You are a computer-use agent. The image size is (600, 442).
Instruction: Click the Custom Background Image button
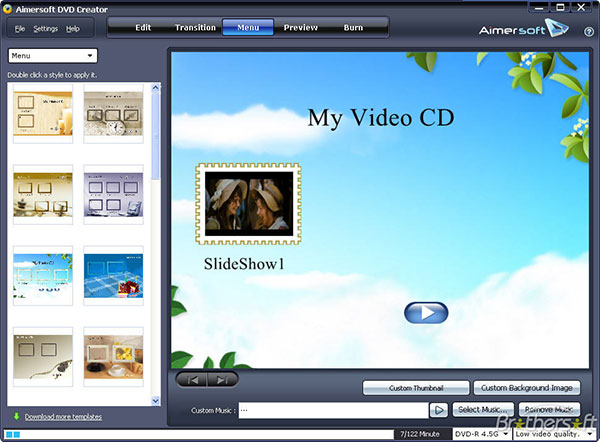click(527, 388)
